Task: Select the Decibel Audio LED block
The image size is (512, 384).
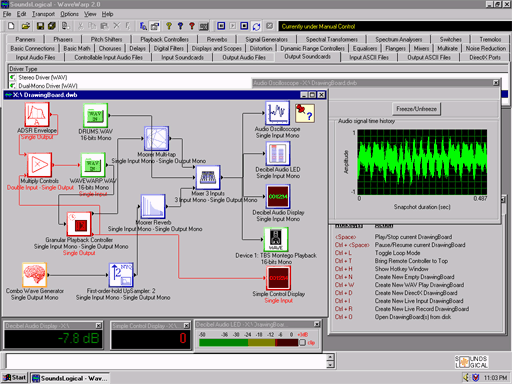Action: click(278, 154)
